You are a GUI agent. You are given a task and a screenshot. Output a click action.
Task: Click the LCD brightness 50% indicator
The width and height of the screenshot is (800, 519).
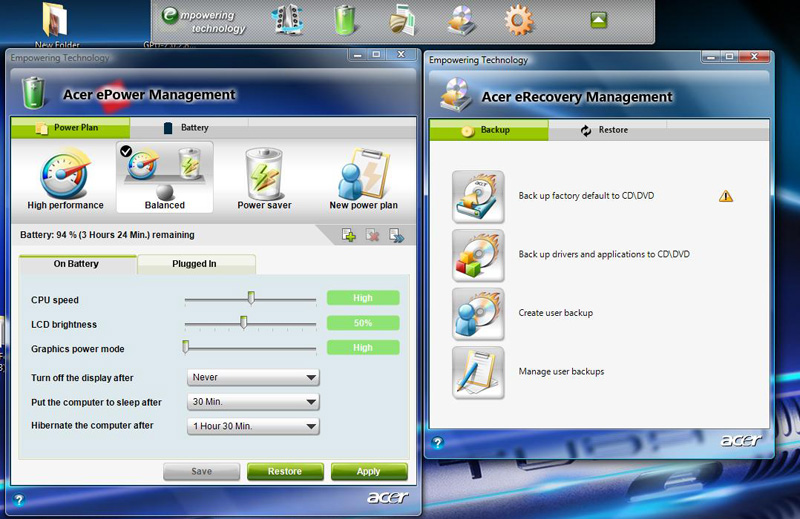(363, 323)
